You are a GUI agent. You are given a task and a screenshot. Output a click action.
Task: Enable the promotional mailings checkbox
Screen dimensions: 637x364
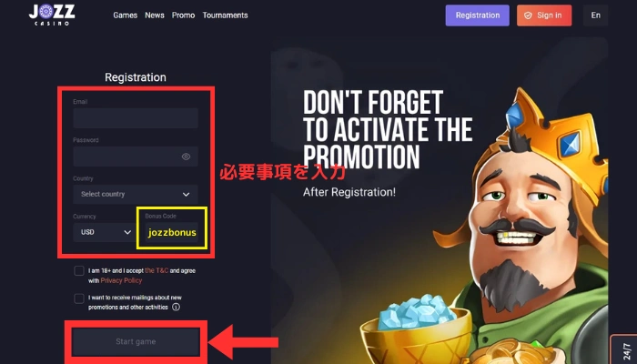pos(79,298)
